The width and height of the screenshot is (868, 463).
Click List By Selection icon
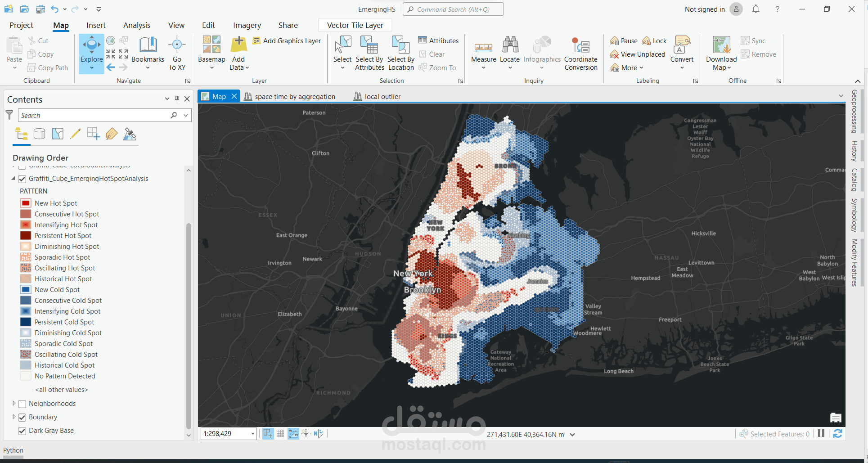(58, 134)
